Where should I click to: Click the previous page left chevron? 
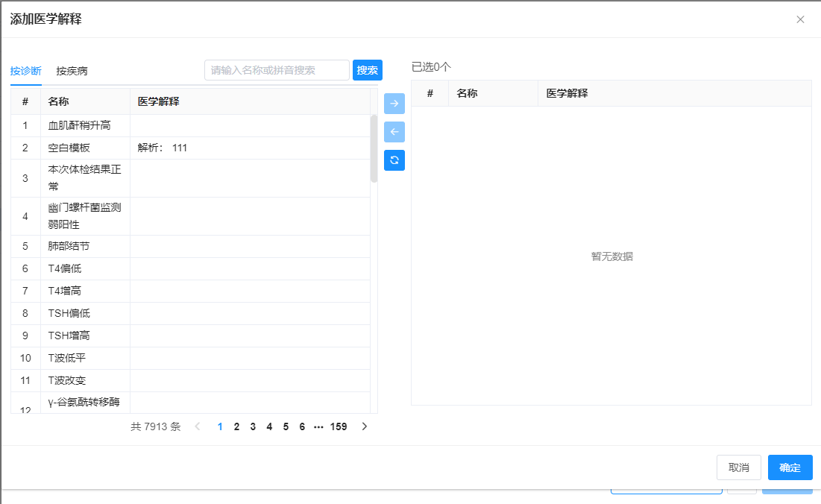pos(198,426)
